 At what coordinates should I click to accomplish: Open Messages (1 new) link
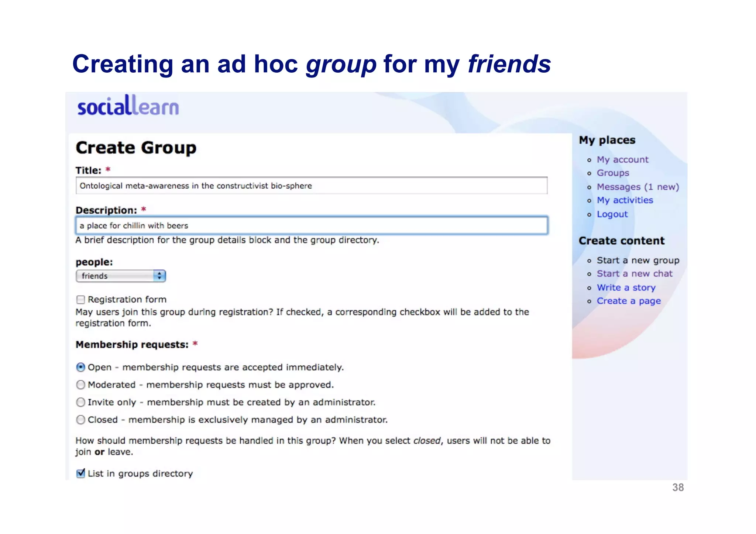638,187
